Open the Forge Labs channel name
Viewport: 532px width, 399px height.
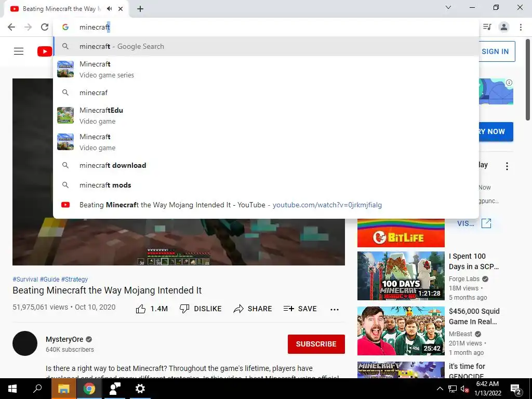(464, 279)
